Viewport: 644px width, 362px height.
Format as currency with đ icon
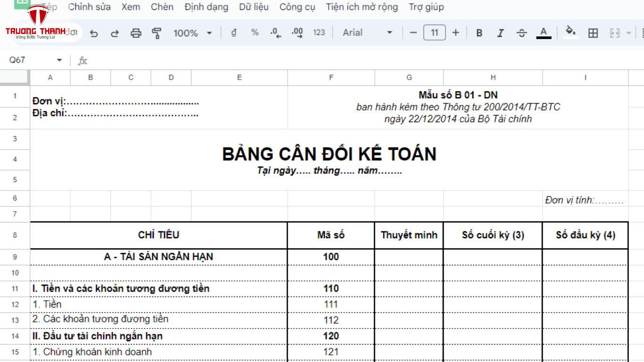pyautogui.click(x=234, y=33)
